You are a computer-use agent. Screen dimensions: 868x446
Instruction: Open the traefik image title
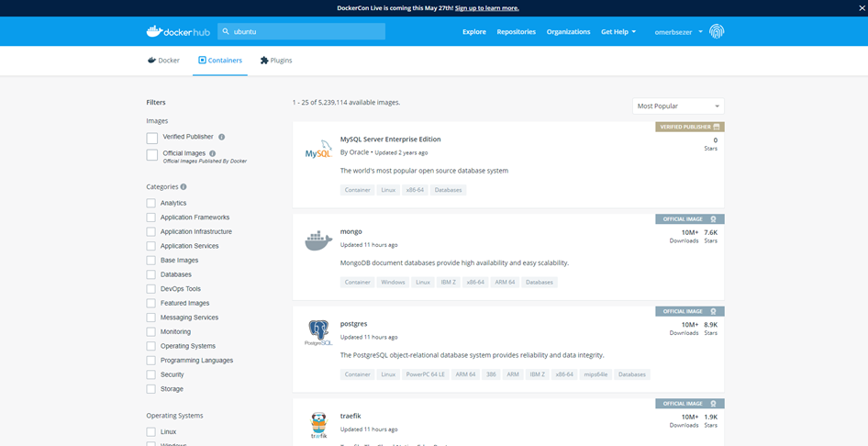351,416
